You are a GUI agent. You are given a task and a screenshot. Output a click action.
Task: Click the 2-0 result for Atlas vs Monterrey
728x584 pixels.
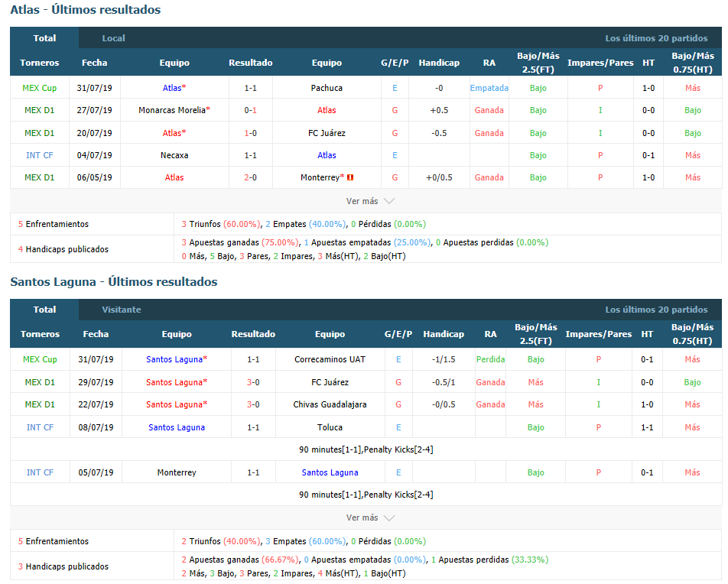click(250, 177)
